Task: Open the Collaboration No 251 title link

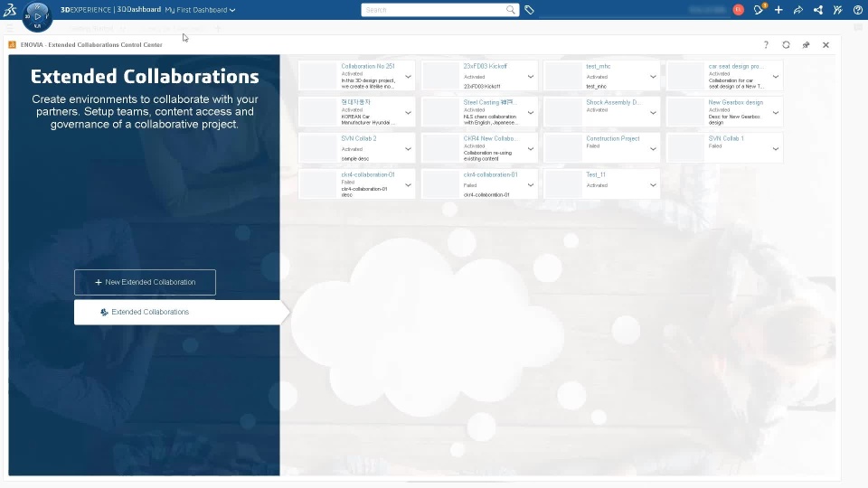Action: [368, 66]
